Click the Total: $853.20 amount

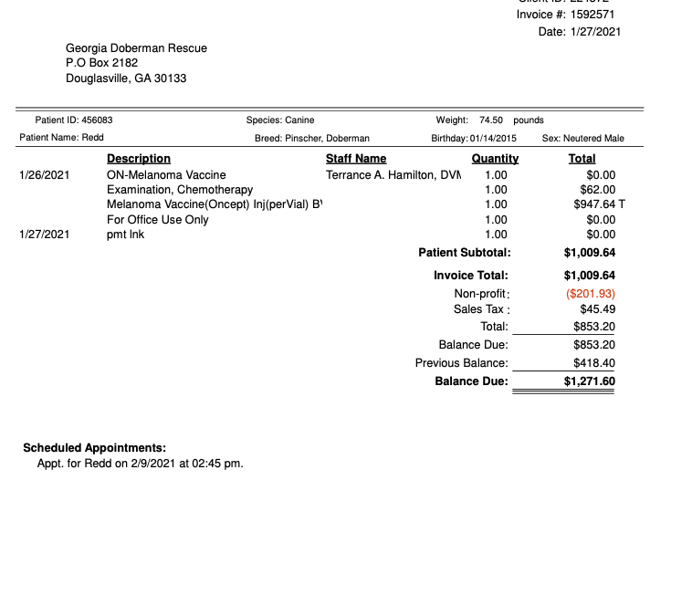pos(594,327)
